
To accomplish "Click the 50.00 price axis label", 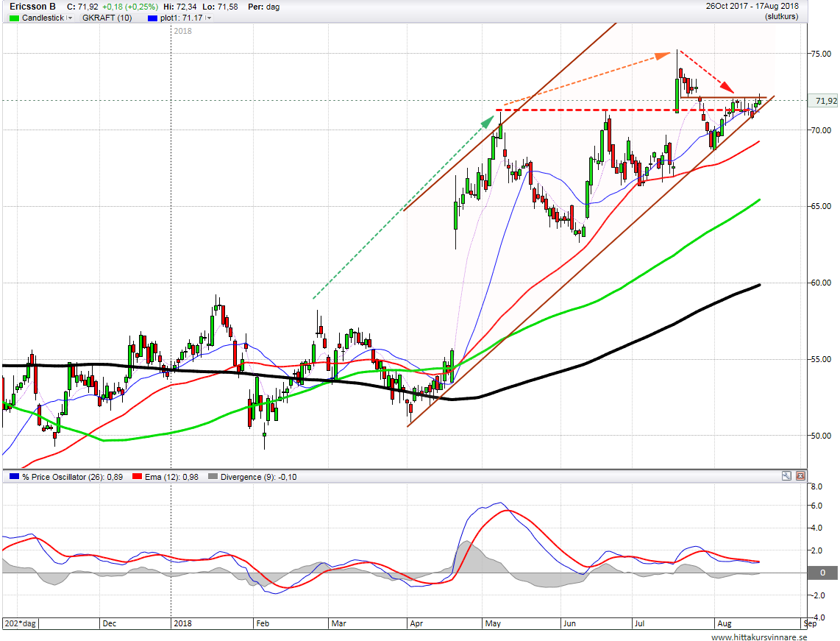I will point(822,436).
